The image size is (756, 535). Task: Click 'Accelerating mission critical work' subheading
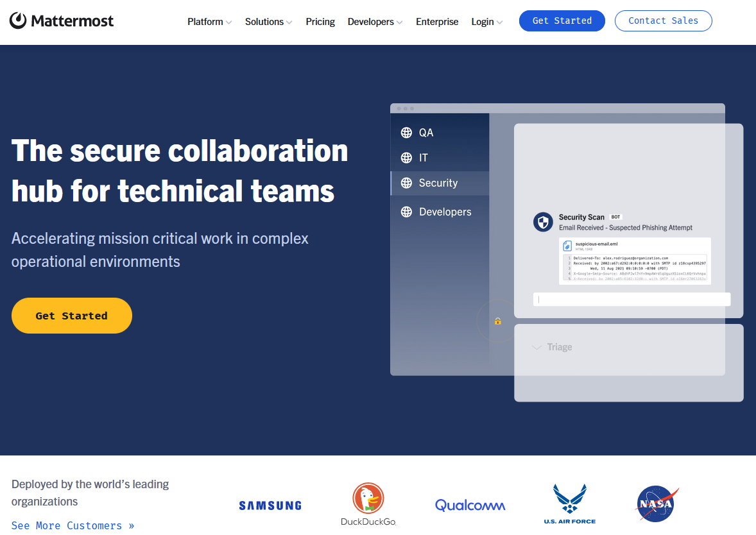coord(160,250)
